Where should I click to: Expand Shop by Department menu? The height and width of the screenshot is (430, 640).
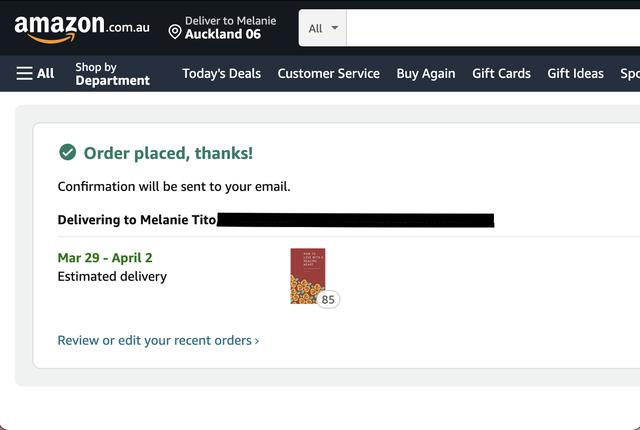coord(112,74)
